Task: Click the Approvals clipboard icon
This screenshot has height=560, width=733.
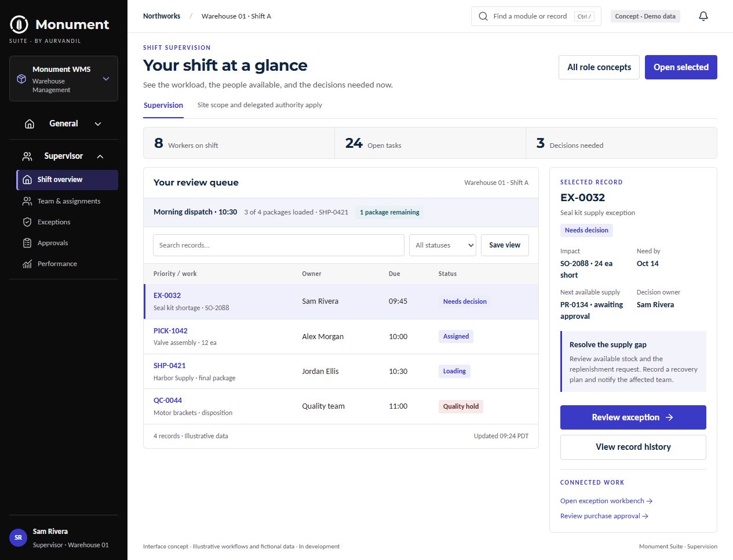Action: point(27,243)
